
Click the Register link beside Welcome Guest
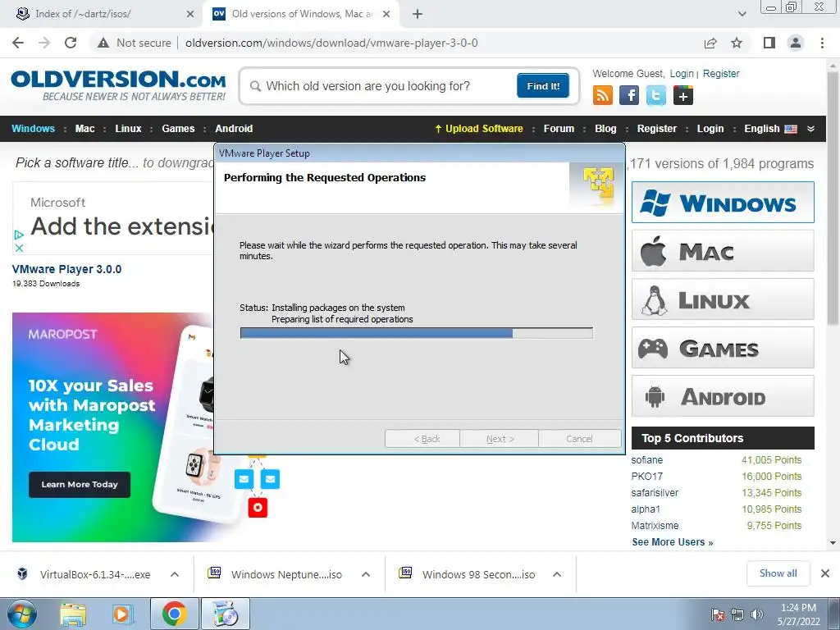[x=721, y=73]
